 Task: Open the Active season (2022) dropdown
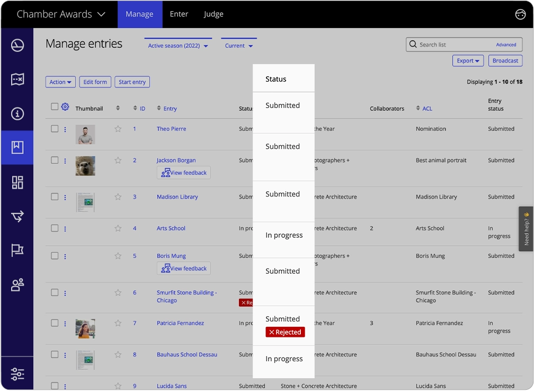tap(177, 46)
